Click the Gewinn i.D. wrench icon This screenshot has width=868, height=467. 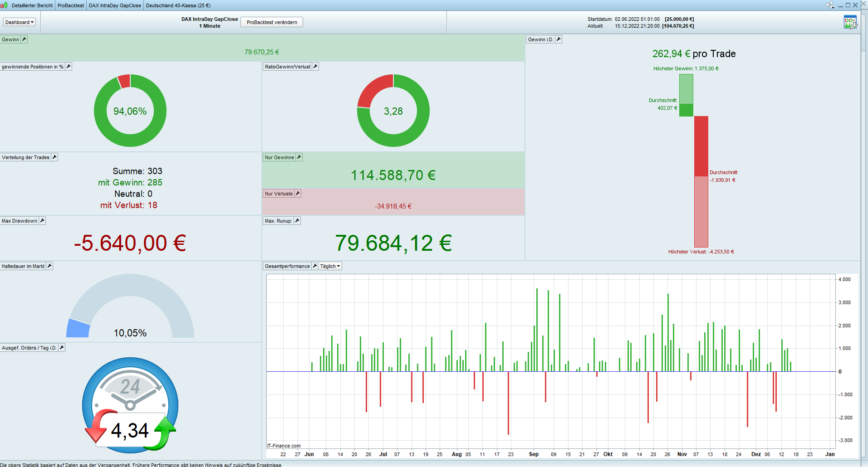559,39
